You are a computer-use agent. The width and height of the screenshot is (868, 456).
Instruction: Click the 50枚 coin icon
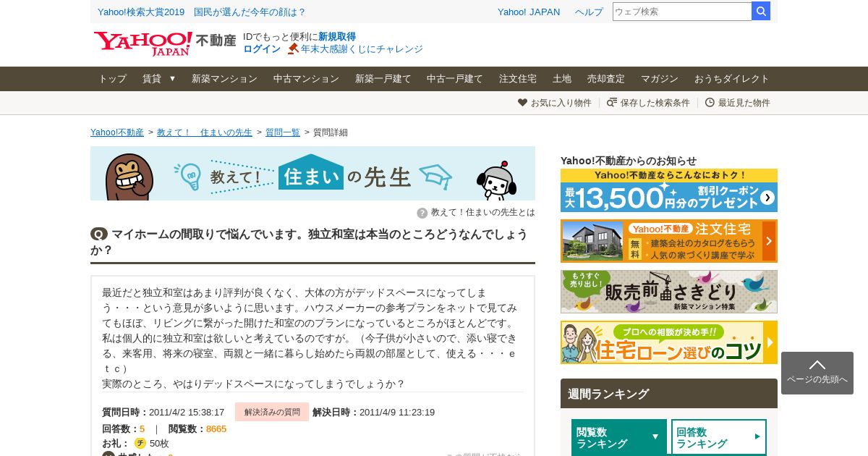point(140,443)
